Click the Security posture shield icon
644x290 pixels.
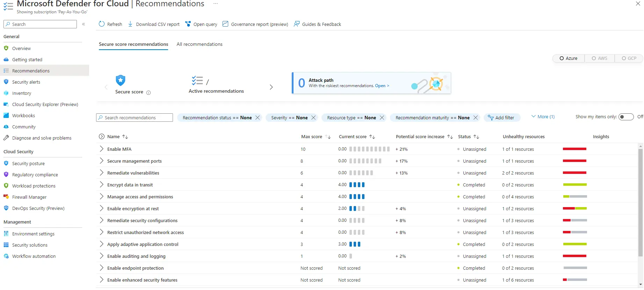pos(6,163)
